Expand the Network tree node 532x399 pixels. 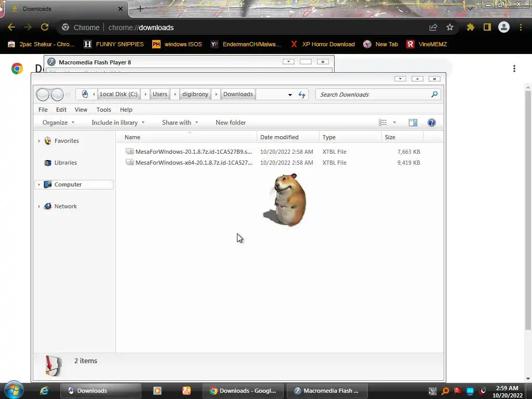(39, 206)
